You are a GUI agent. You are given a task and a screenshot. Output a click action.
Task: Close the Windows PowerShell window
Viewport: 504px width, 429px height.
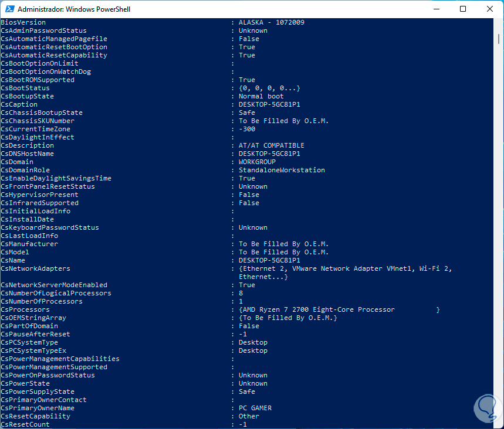pos(490,9)
